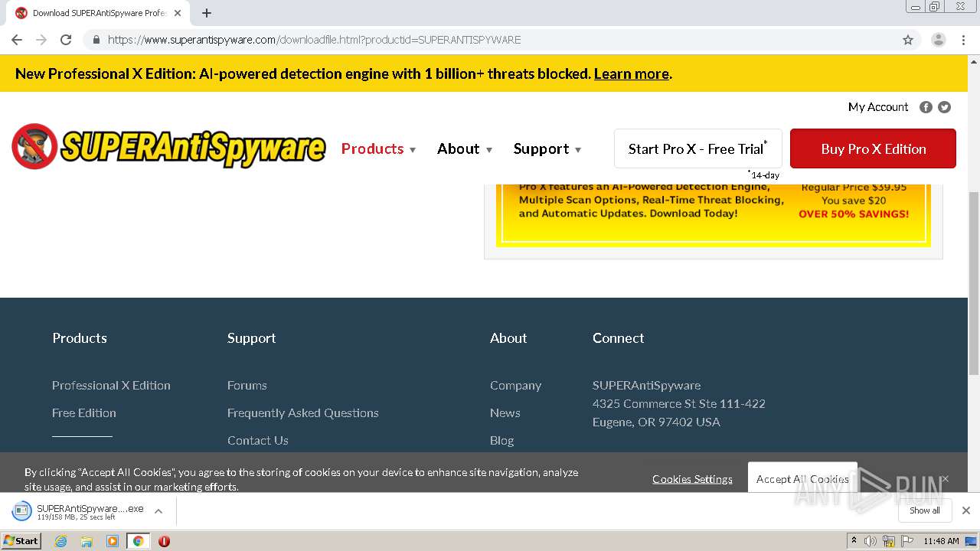The height and width of the screenshot is (551, 980).
Task: Click the SUPERAntiSpyware logo
Action: pos(168,147)
